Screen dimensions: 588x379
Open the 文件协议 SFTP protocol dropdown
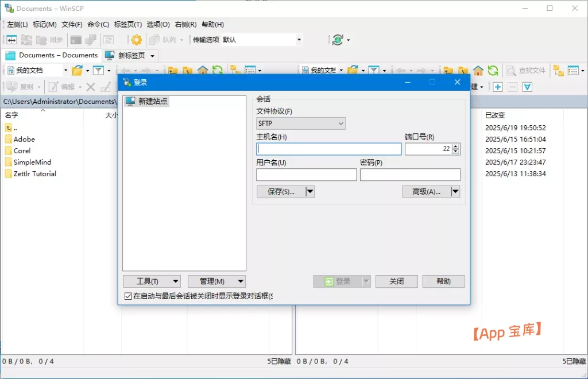coord(301,123)
